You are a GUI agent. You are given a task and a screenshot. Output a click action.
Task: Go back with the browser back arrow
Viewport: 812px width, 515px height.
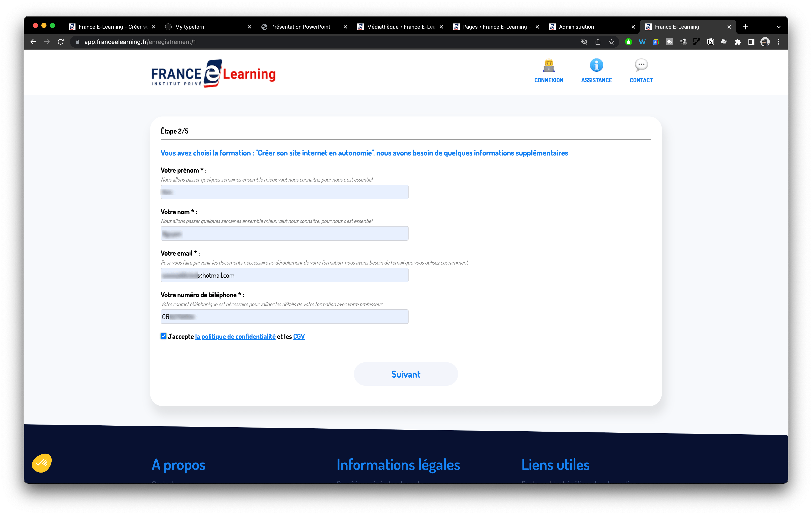point(33,42)
